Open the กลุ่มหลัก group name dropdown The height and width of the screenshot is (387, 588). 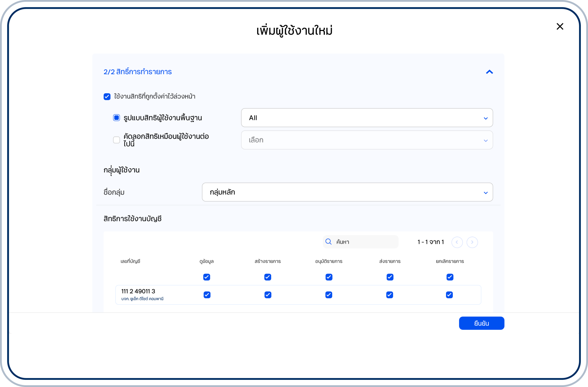[x=347, y=192]
